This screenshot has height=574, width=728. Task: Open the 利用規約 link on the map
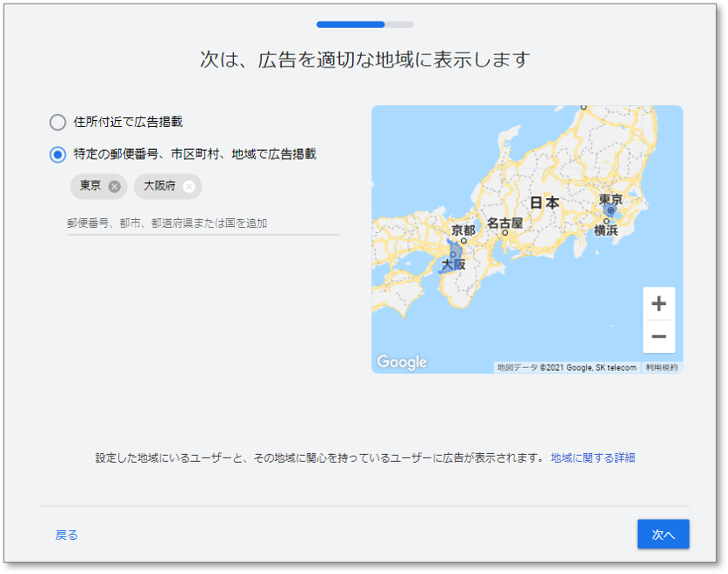click(661, 368)
